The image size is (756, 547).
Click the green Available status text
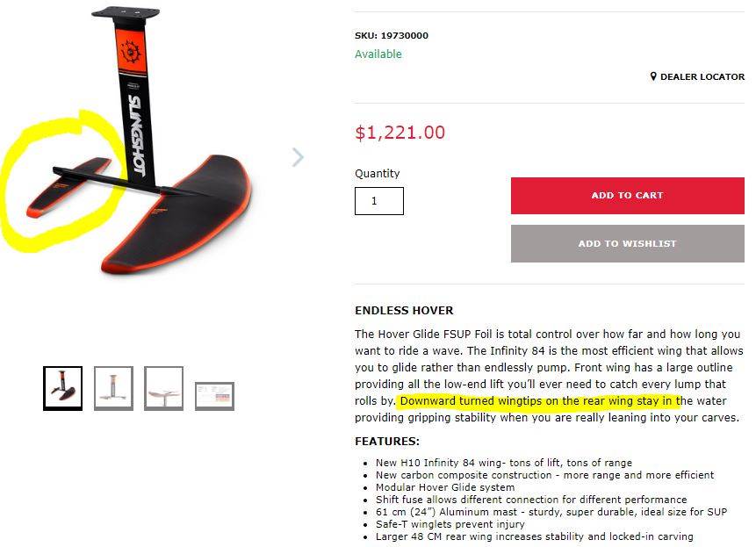tap(378, 54)
